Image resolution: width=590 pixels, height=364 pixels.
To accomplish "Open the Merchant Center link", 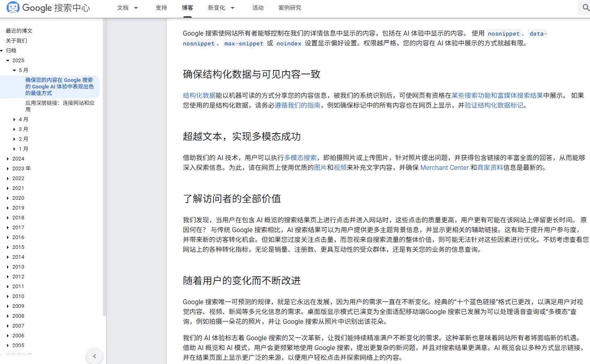I will (444, 167).
